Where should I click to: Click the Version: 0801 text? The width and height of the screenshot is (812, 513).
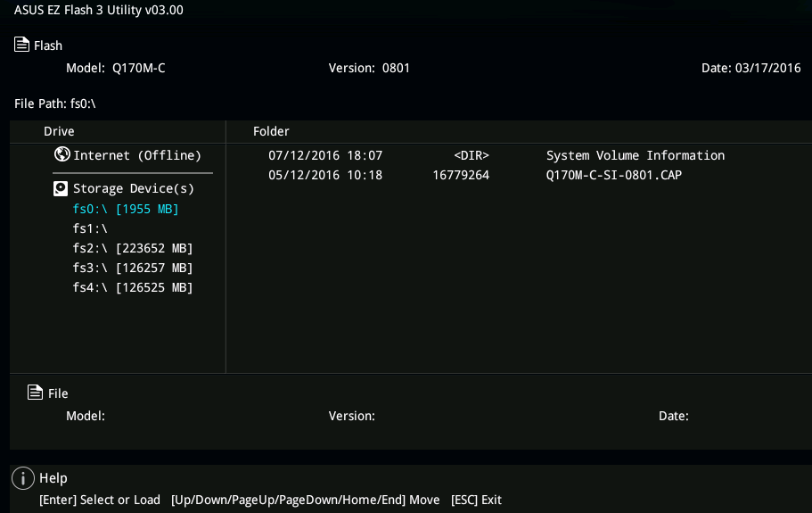pyautogui.click(x=369, y=68)
